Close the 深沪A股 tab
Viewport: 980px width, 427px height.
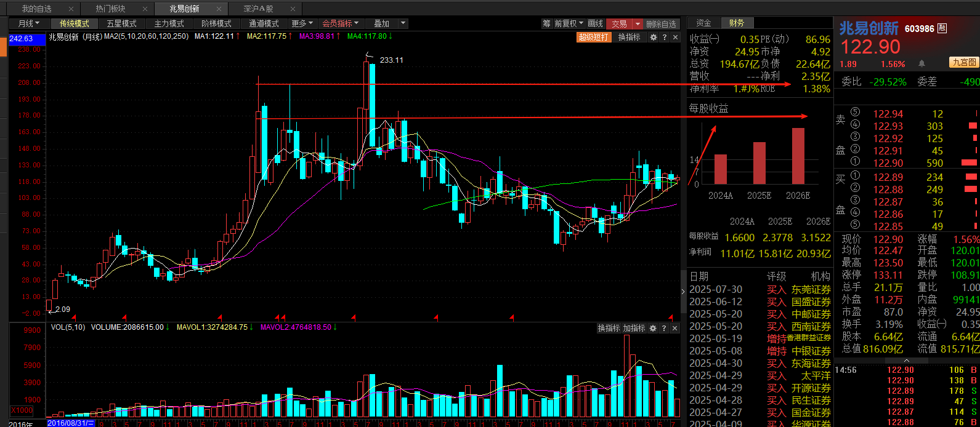pyautogui.click(x=293, y=9)
